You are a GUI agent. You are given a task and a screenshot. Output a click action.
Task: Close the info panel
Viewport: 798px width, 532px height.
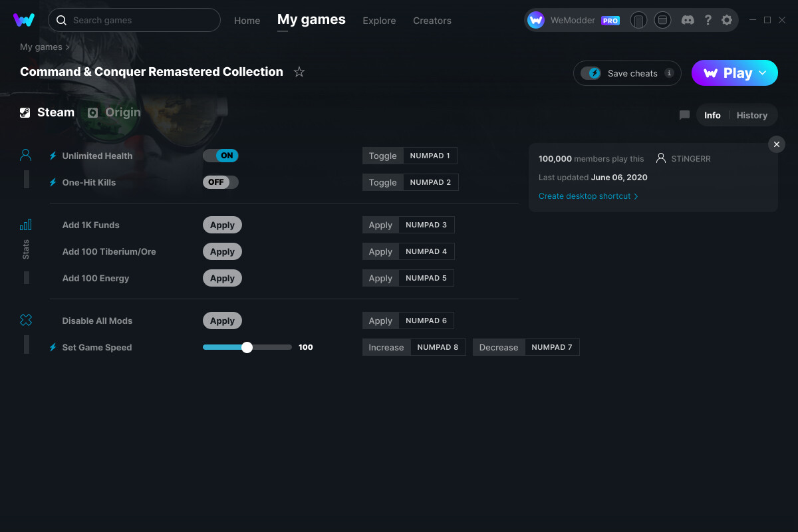click(776, 144)
